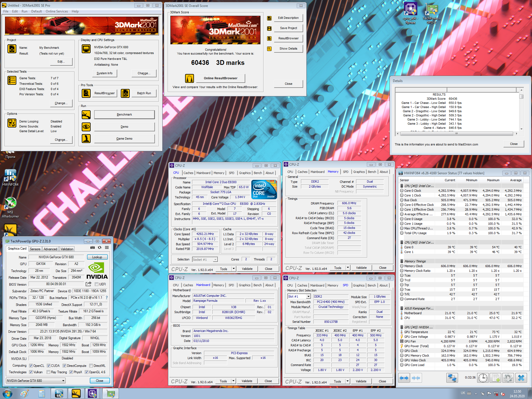Viewport: 532px width, 399px height.
Task: Open Tools dropdown arrow in CPU-Z Mainboard window
Action: (233, 381)
